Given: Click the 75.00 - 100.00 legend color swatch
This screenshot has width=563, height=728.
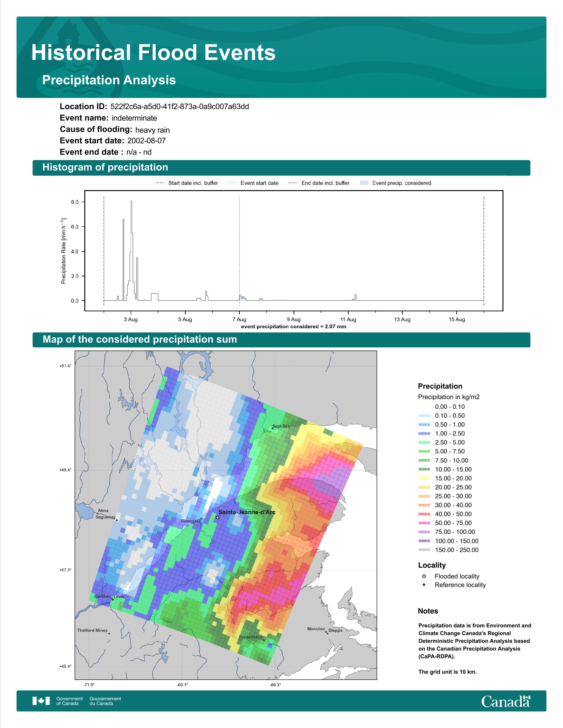Looking at the screenshot, I should tap(424, 532).
